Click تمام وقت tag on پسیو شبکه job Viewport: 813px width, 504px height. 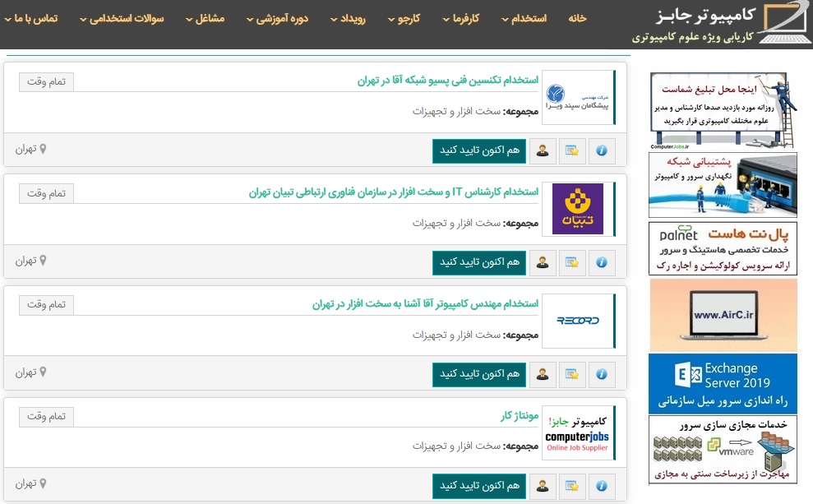click(x=46, y=82)
